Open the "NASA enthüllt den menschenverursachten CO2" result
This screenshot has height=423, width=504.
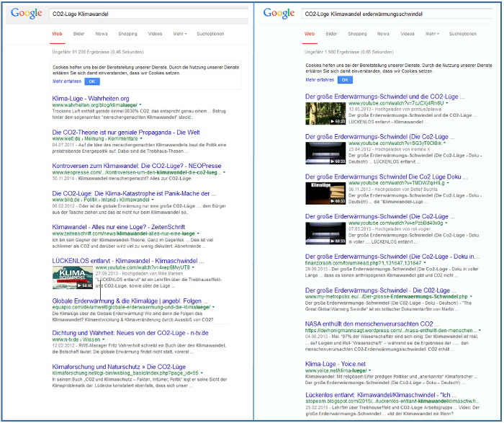pyautogui.click(x=369, y=324)
